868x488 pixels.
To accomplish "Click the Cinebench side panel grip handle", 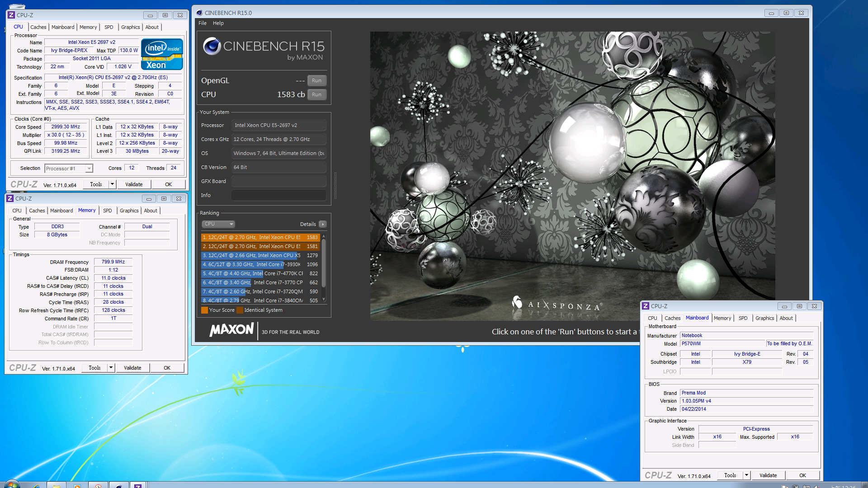I will (x=335, y=185).
